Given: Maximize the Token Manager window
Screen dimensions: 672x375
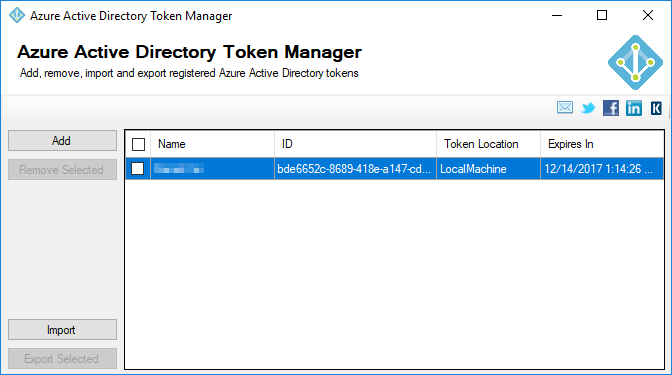Looking at the screenshot, I should (x=602, y=15).
